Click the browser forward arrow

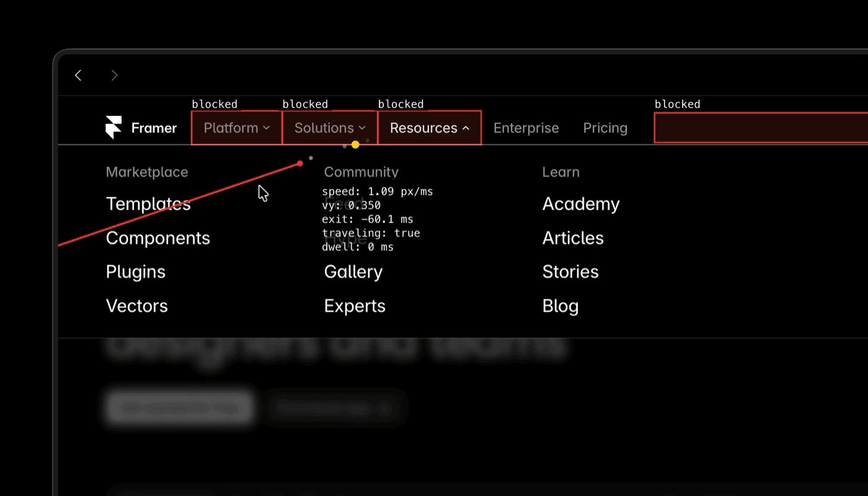point(114,75)
